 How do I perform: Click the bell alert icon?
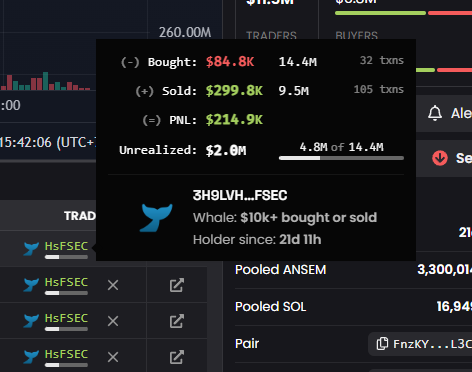pyautogui.click(x=435, y=113)
